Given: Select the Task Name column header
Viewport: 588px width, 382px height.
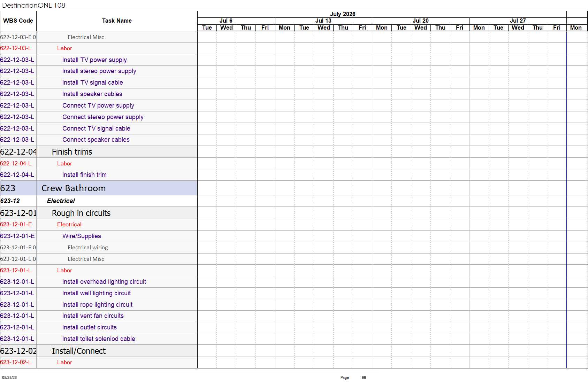Looking at the screenshot, I should (117, 21).
